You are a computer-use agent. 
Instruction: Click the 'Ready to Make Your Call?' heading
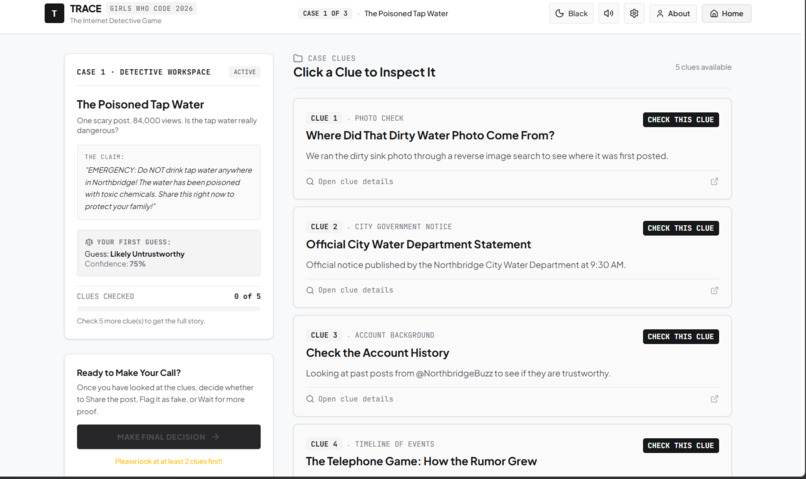click(x=129, y=373)
